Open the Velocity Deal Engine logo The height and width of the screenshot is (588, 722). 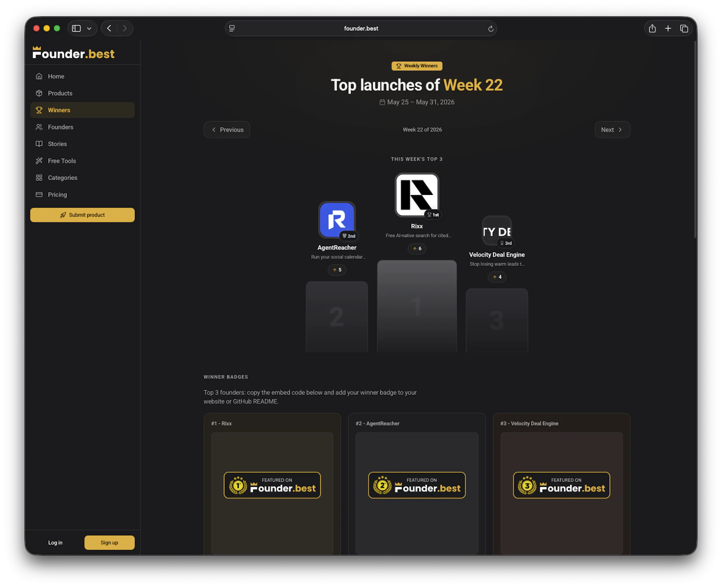pos(497,231)
